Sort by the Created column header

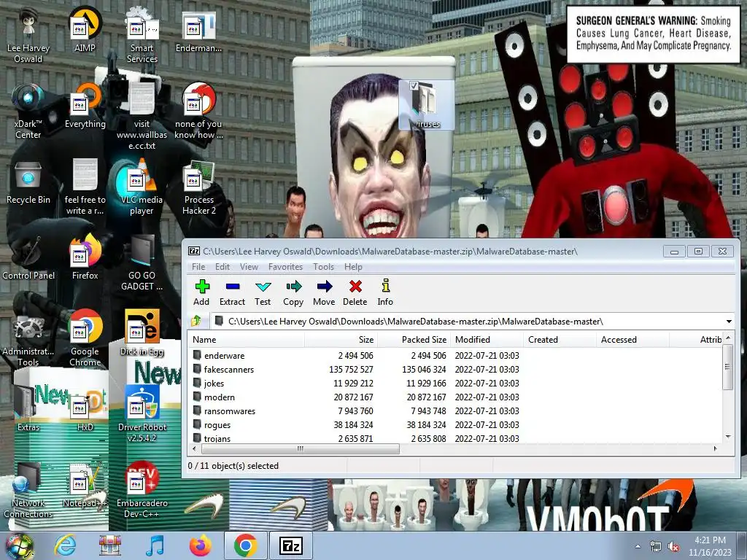(560, 340)
